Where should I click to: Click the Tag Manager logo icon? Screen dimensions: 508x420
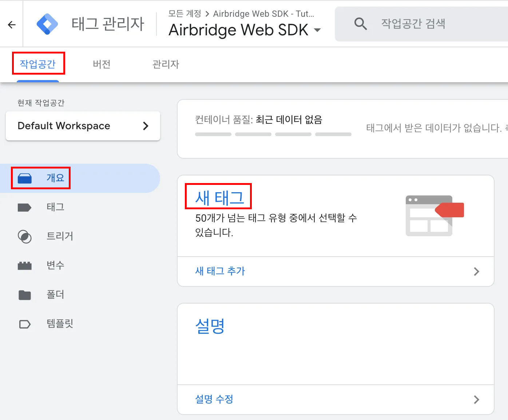pos(47,24)
